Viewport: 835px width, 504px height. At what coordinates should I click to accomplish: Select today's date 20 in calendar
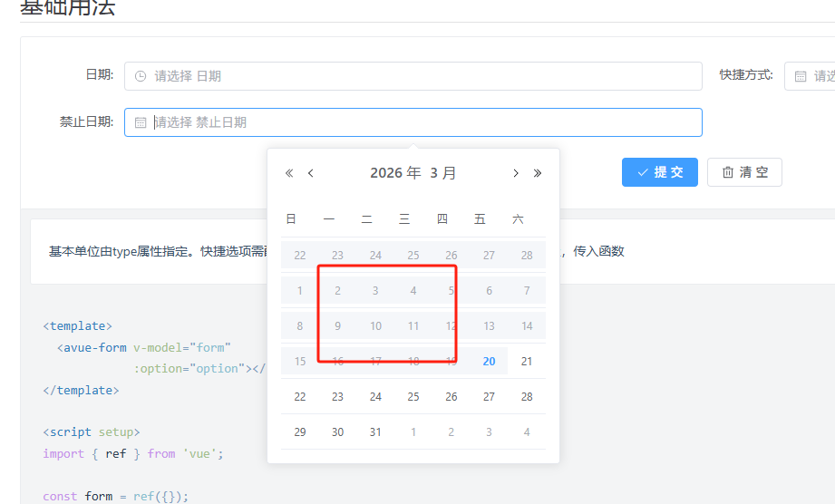489,361
